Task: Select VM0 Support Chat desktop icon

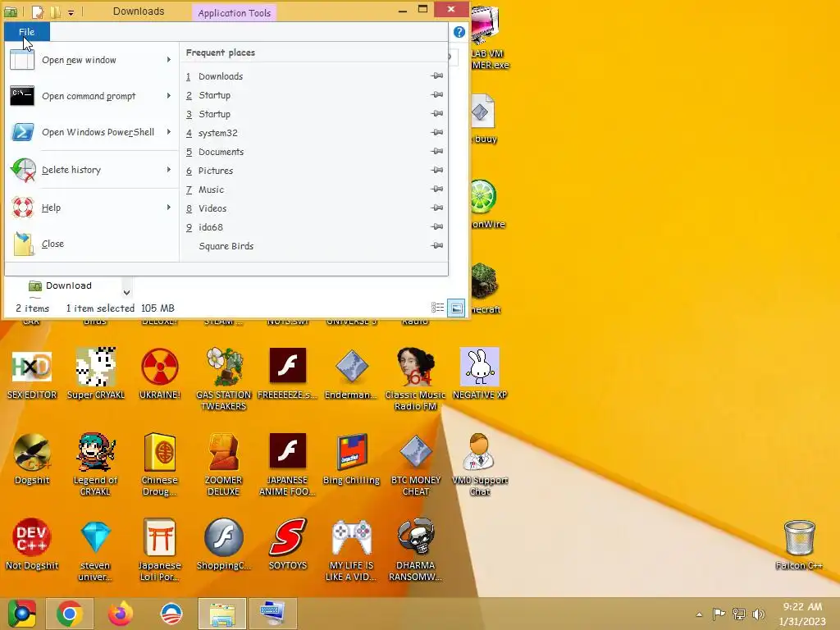Action: pyautogui.click(x=479, y=464)
